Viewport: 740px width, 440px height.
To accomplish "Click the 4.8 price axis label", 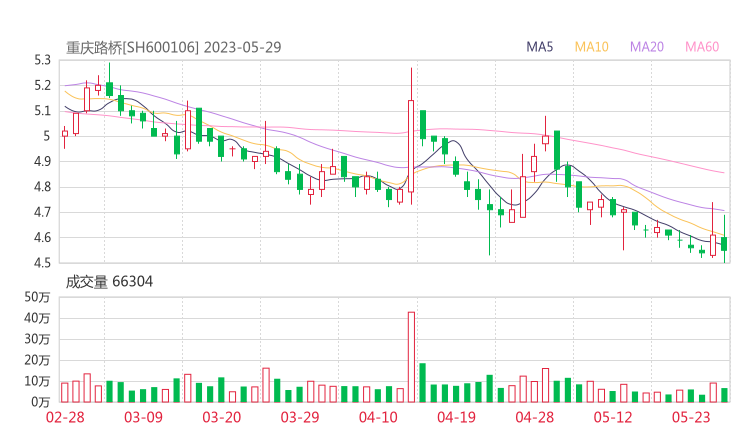I will [x=42, y=187].
